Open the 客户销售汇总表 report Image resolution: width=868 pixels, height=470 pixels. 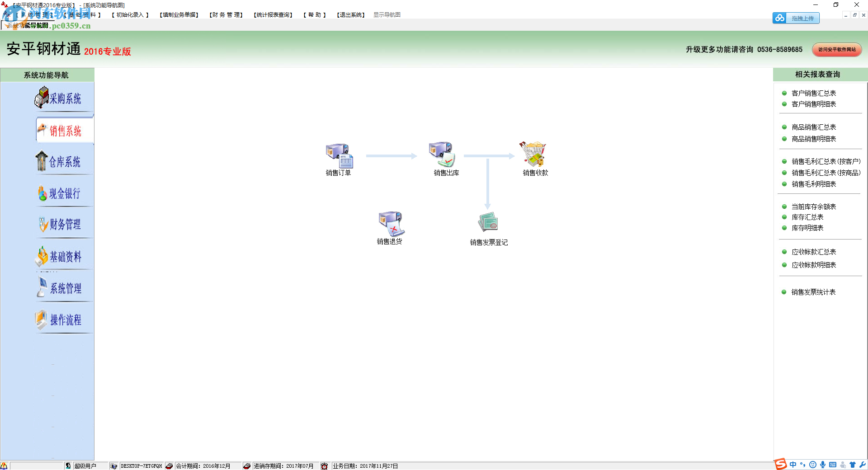tap(814, 93)
